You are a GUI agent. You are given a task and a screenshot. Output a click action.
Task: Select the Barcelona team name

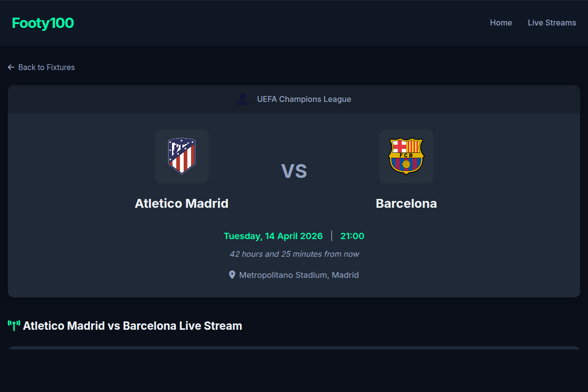click(406, 203)
